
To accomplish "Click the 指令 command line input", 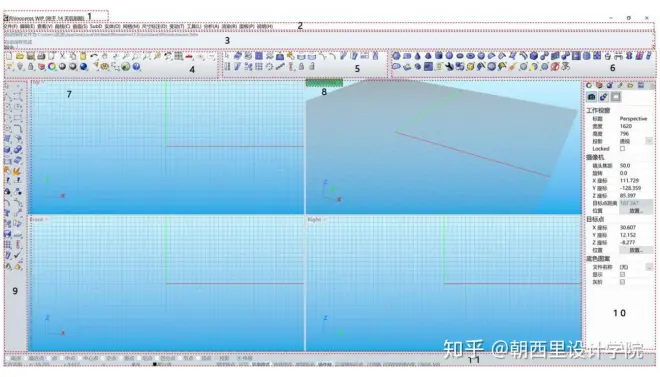I will point(328,48).
